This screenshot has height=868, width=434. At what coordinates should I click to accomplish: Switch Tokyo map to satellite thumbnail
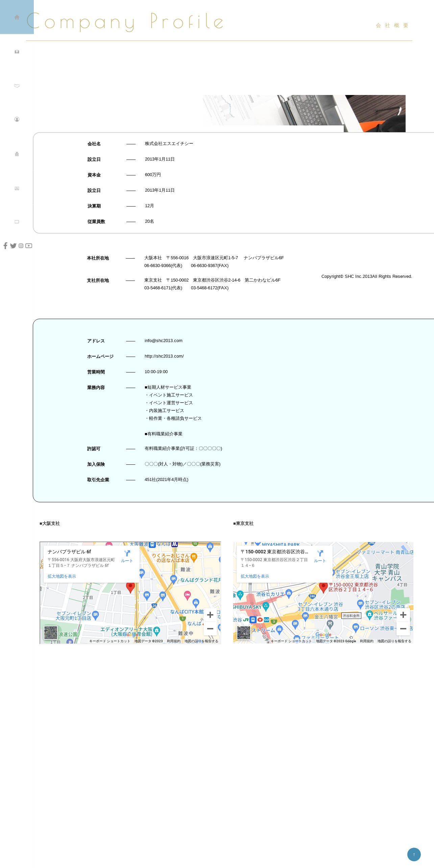pos(244,633)
